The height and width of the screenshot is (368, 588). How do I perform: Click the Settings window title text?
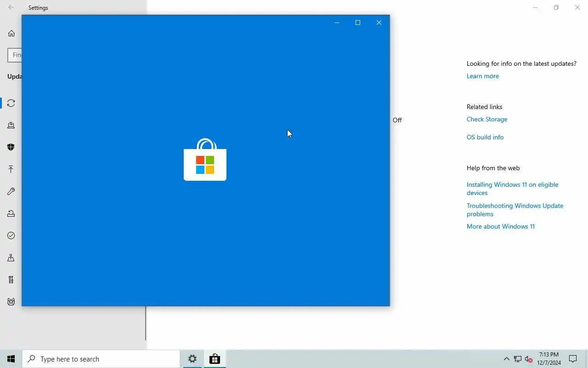click(x=38, y=7)
